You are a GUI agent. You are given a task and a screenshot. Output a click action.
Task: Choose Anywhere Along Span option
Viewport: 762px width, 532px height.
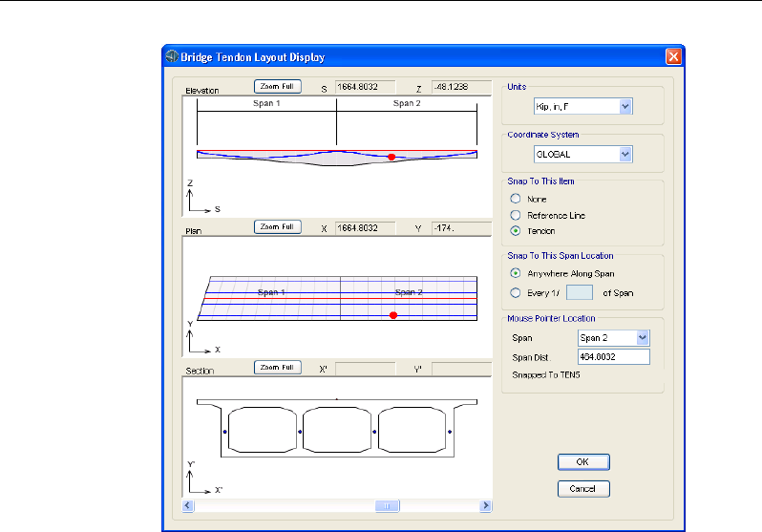point(517,274)
